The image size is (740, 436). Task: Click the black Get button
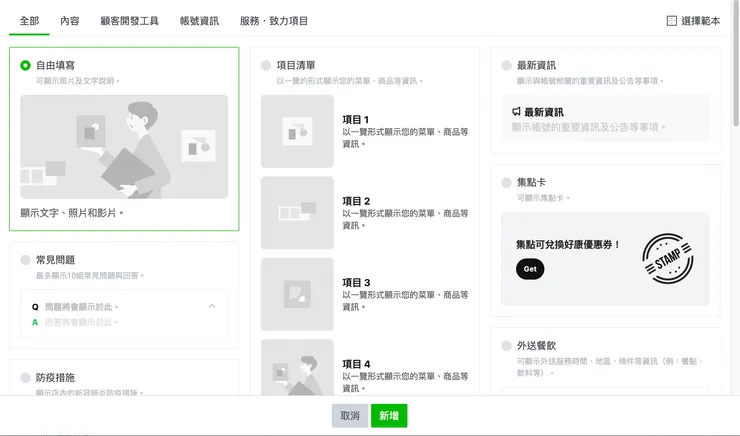530,269
